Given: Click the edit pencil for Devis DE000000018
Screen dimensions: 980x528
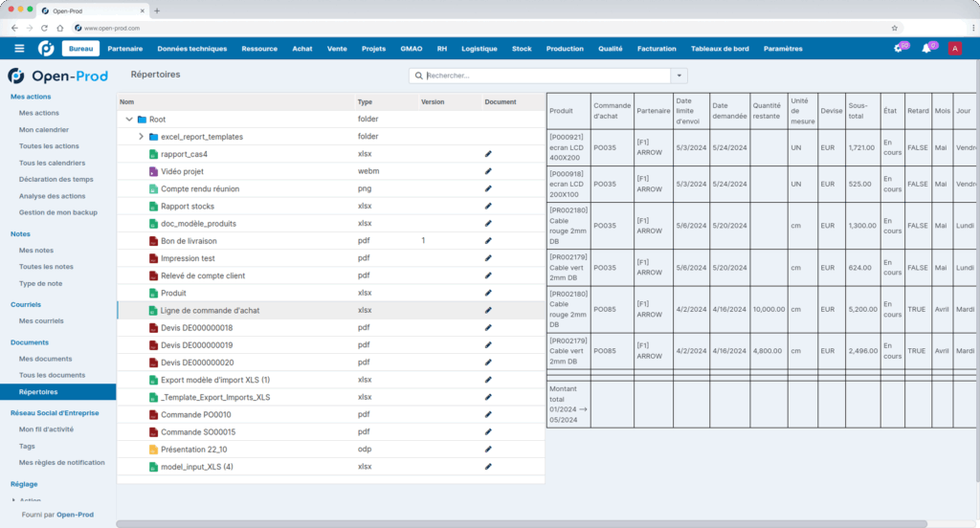Looking at the screenshot, I should 488,327.
